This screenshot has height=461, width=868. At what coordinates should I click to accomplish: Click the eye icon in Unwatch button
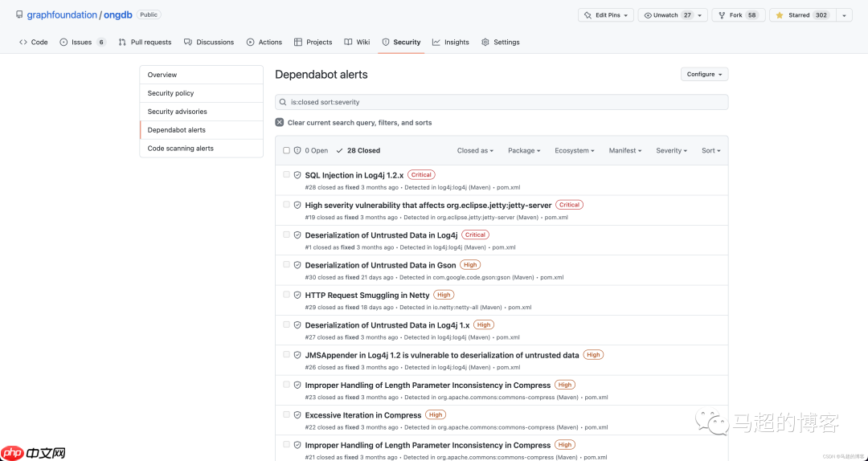click(x=648, y=15)
